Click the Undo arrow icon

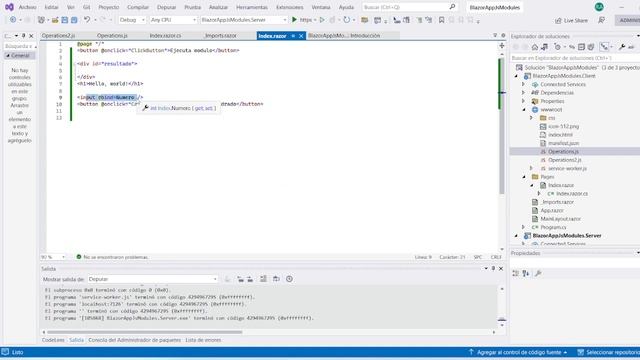(x=87, y=20)
